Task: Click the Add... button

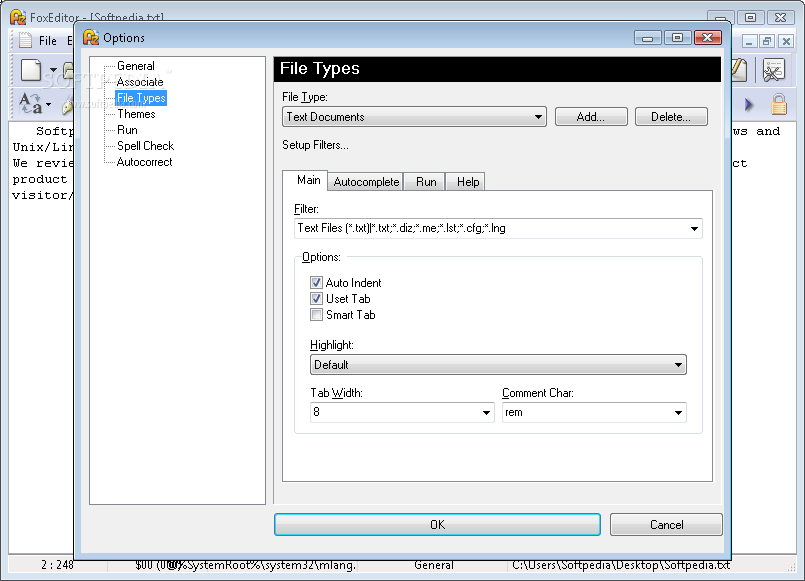Action: 591,117
